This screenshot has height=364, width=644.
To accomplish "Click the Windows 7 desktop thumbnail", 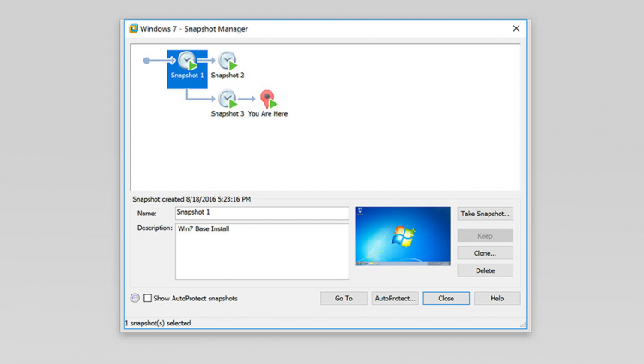I will 403,236.
